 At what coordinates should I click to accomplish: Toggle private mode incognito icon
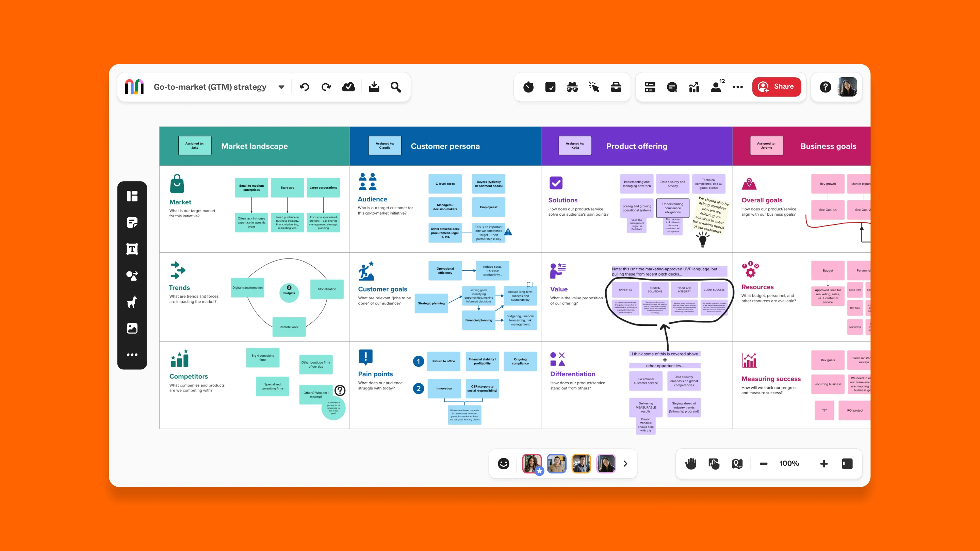[x=572, y=87]
